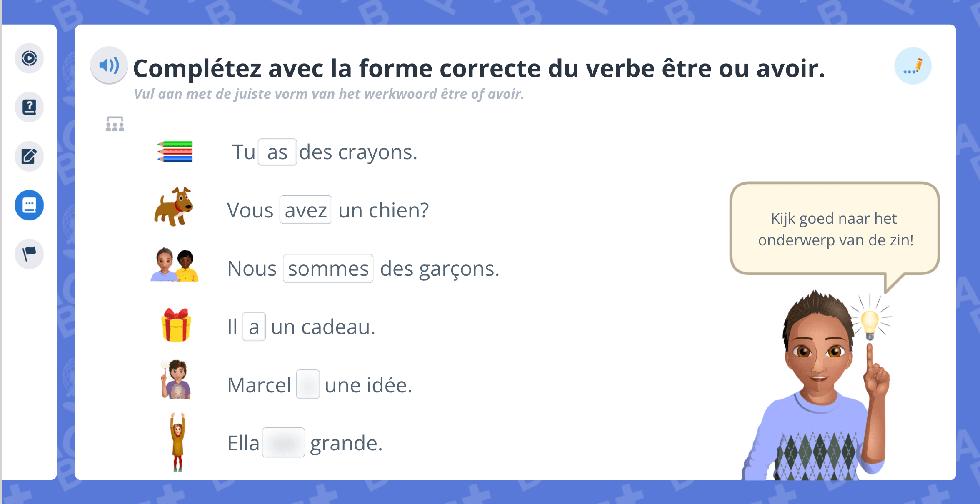Open the video play icon in sidebar
This screenshot has height=504, width=980.
(29, 58)
